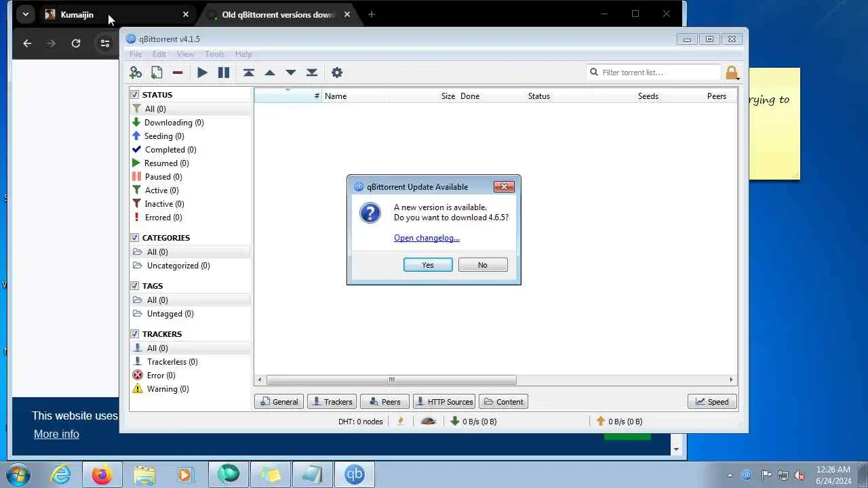Click the Add torrent link toolbar icon
The width and height of the screenshot is (868, 488).
[x=136, y=73]
